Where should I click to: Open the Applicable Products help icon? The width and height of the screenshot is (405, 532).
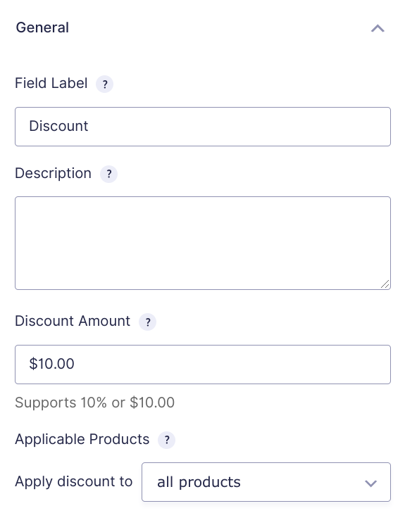click(x=167, y=440)
